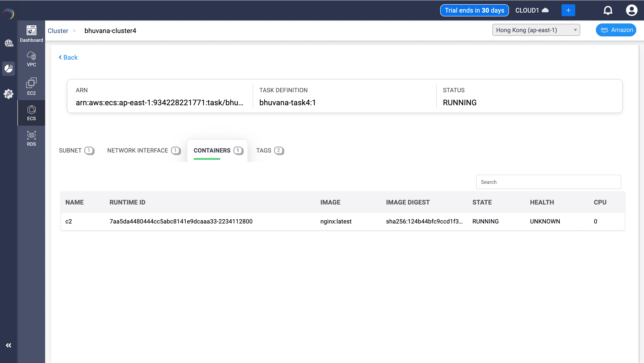Click the Back link

tap(68, 58)
